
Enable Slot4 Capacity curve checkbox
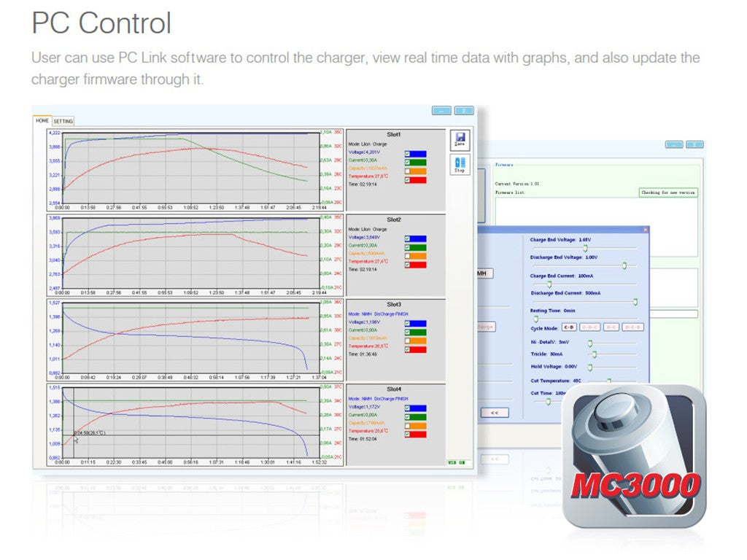pos(408,425)
